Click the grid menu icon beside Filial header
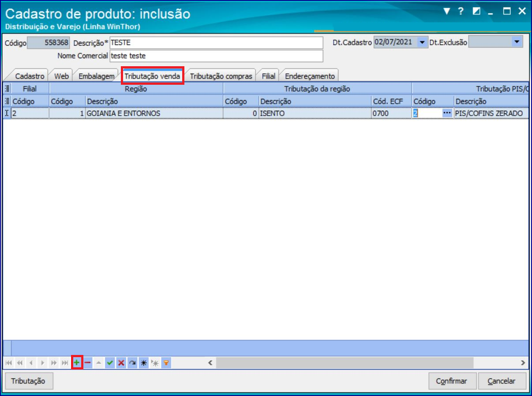This screenshot has width=532, height=396. [7, 89]
